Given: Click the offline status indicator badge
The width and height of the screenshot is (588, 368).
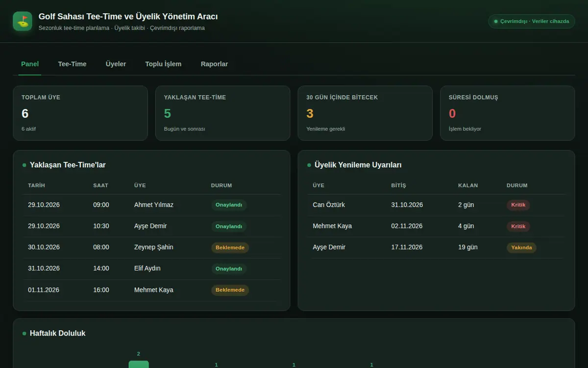Looking at the screenshot, I should pyautogui.click(x=532, y=21).
